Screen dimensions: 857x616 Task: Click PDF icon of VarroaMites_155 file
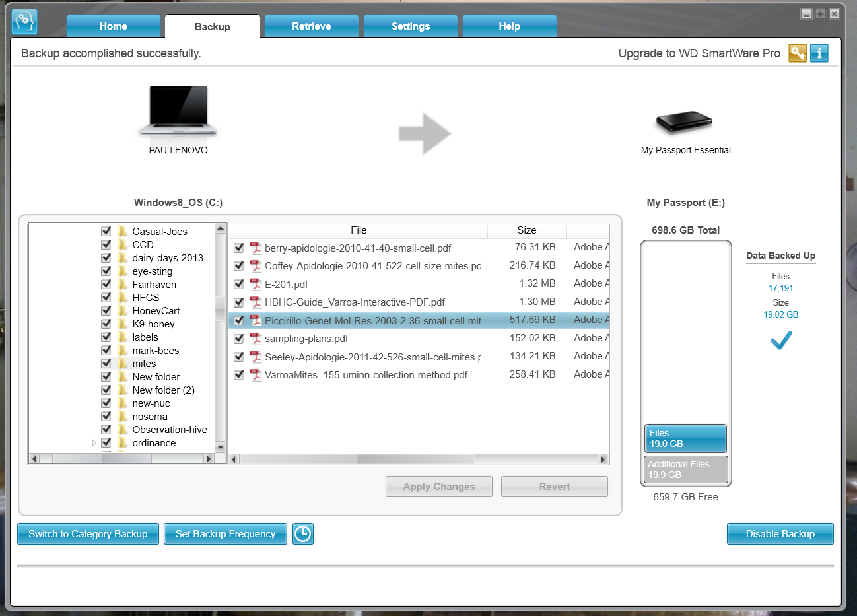(x=256, y=374)
